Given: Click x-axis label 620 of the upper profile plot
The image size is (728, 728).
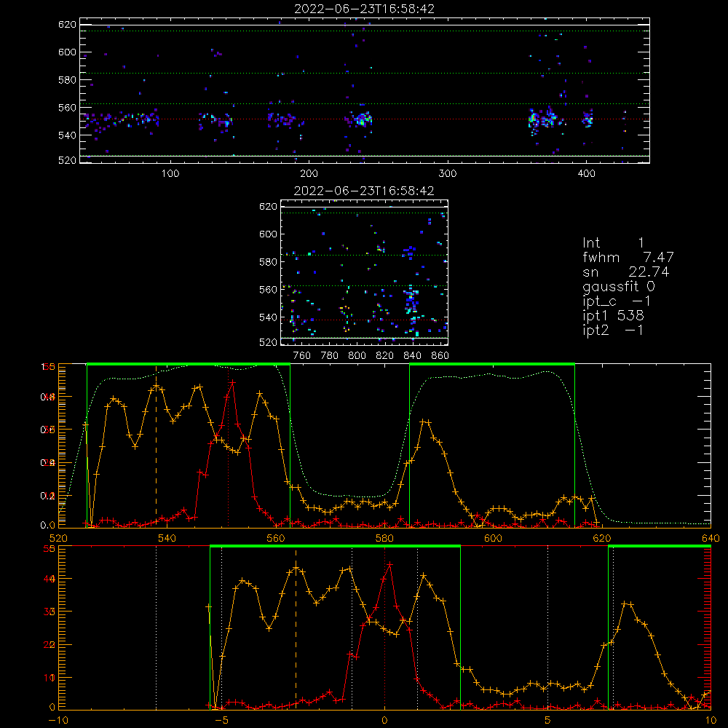Looking at the screenshot, I should click(602, 538).
